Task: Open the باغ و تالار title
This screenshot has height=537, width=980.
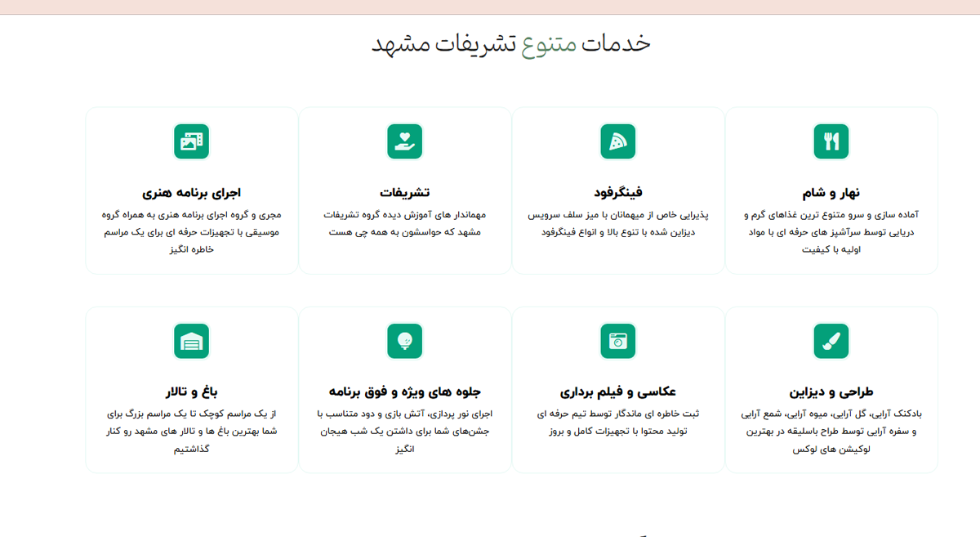Action: 191,392
